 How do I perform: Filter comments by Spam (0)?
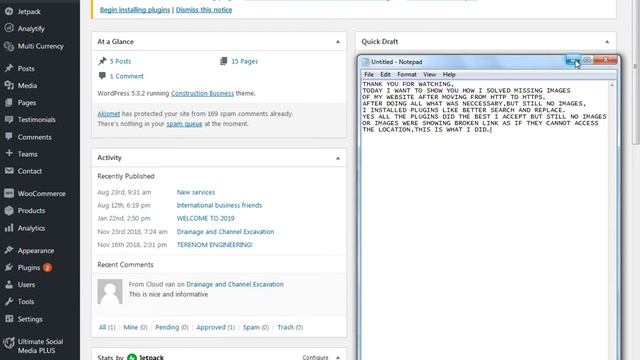[256, 327]
